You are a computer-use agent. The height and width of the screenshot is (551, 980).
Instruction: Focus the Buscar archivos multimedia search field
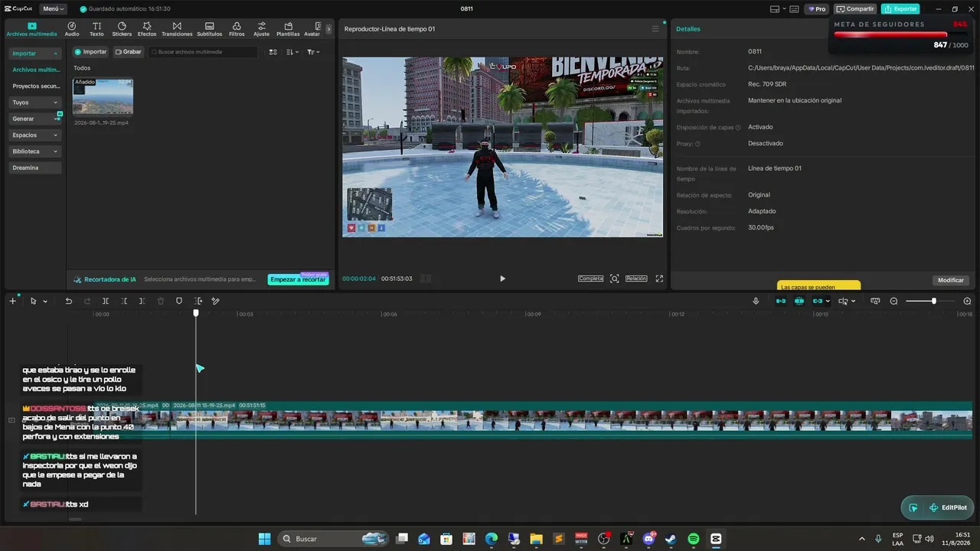(204, 52)
